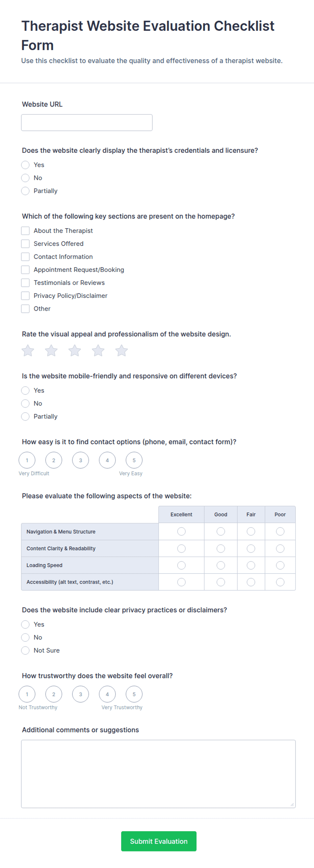
Task: Click the second star in design rating
Action: tap(51, 350)
